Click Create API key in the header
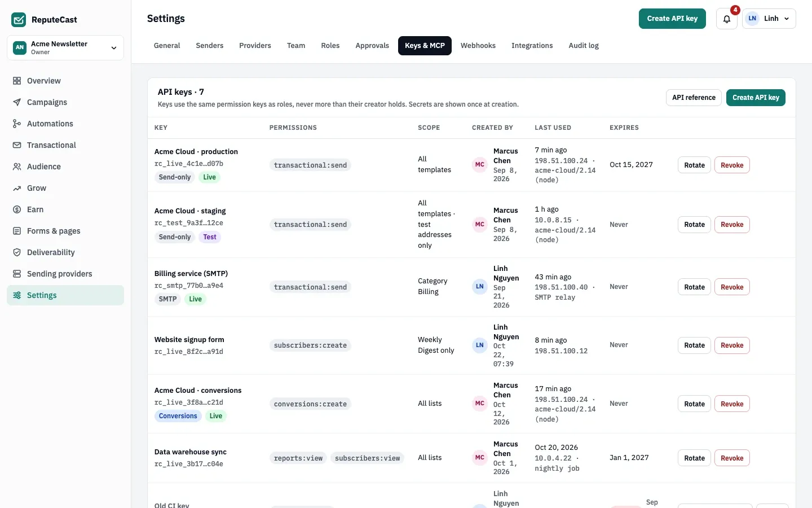 coord(672,19)
